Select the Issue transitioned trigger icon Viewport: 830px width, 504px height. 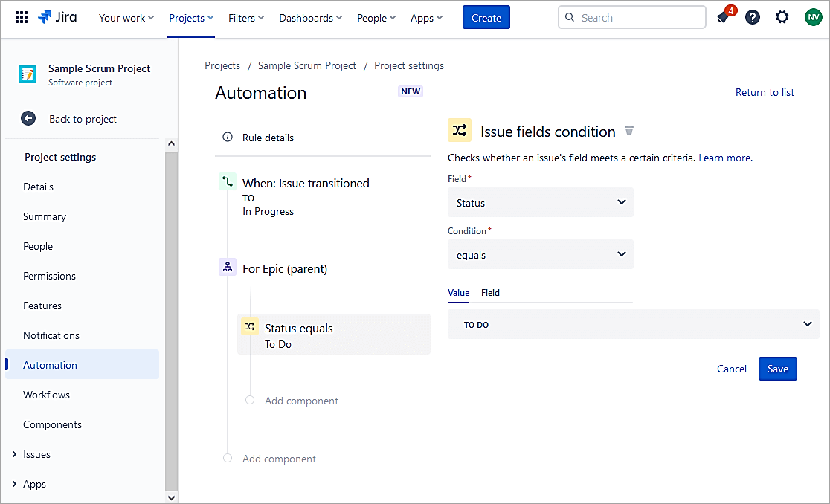click(x=228, y=181)
